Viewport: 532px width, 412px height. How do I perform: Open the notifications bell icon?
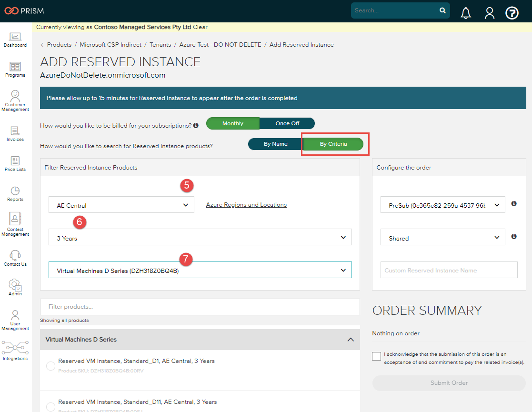pyautogui.click(x=466, y=13)
